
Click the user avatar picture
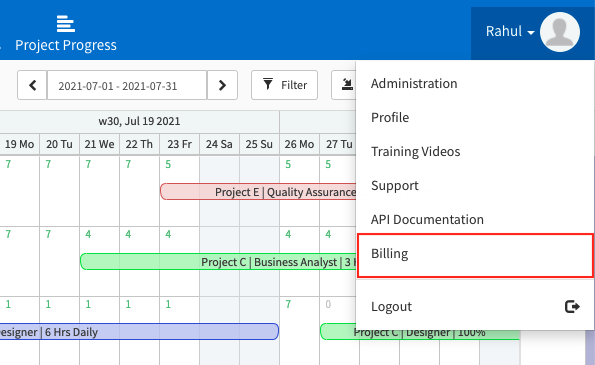(x=560, y=32)
